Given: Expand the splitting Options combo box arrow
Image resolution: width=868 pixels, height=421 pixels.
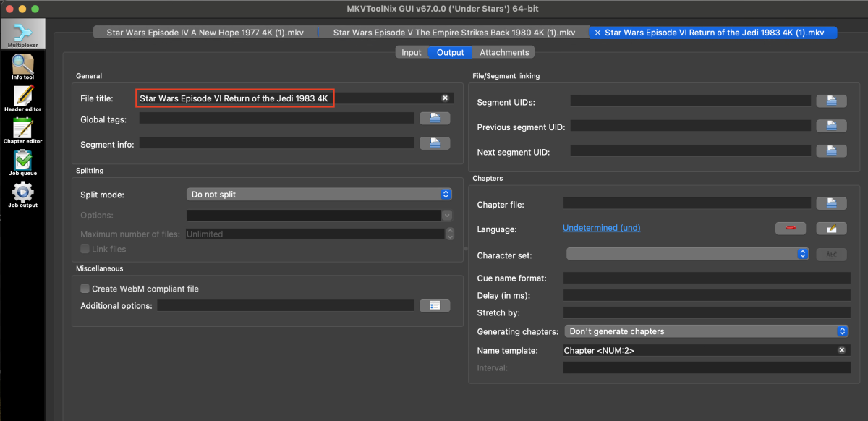Looking at the screenshot, I should click(x=447, y=215).
